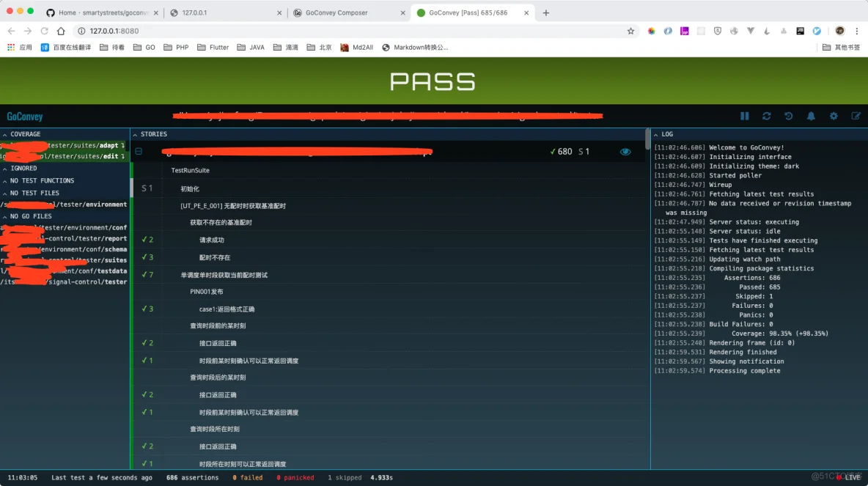Open a new browser tab
The width and height of the screenshot is (868, 486).
pyautogui.click(x=546, y=12)
